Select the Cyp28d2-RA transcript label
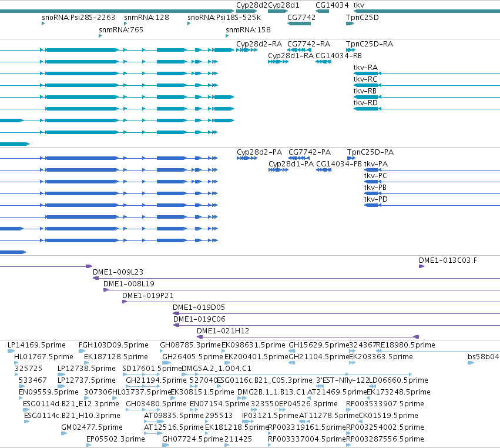 [x=259, y=44]
